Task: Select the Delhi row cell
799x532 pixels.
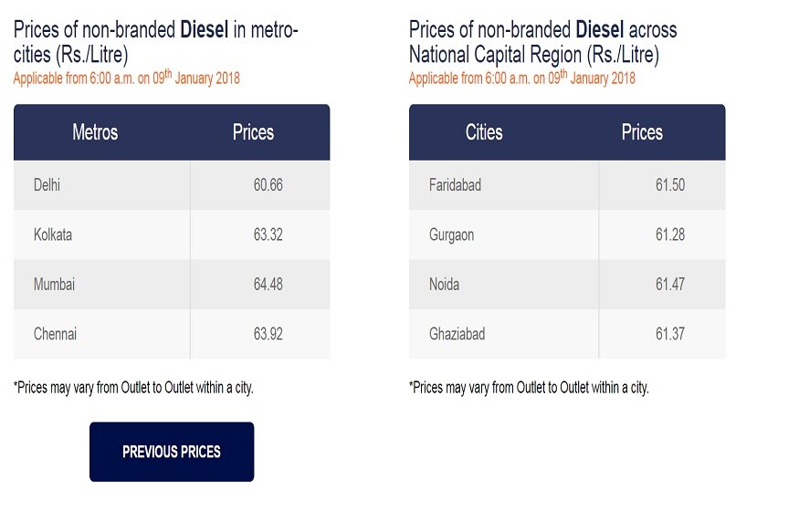Action: click(x=102, y=185)
